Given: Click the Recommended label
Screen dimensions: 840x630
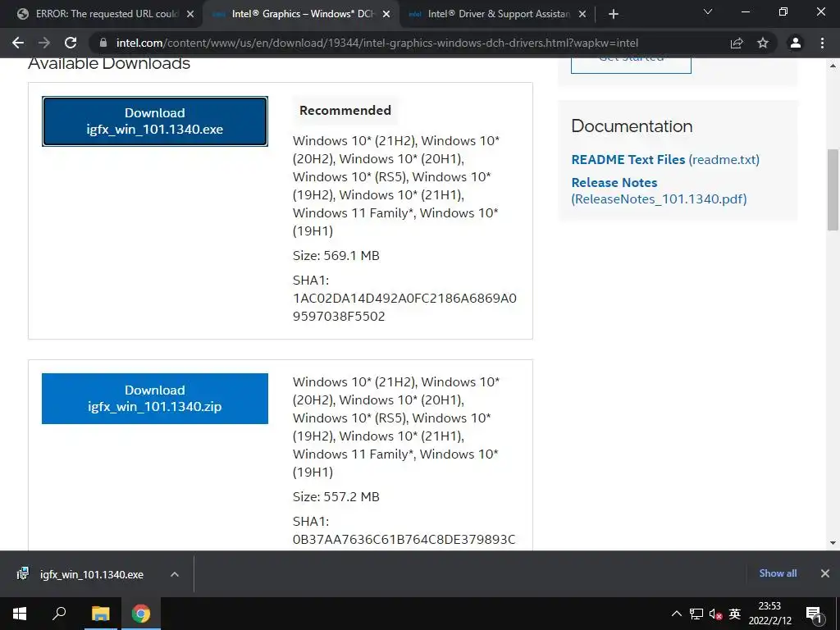Looking at the screenshot, I should coord(345,111).
